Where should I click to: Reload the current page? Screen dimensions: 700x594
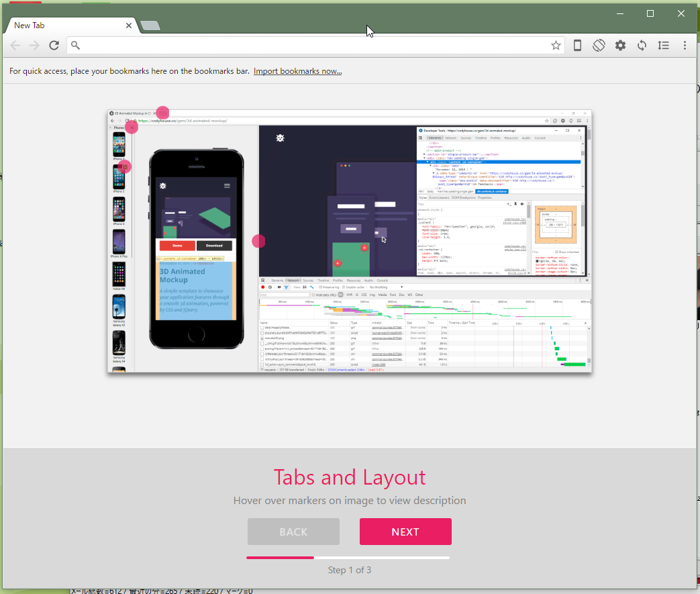(54, 46)
